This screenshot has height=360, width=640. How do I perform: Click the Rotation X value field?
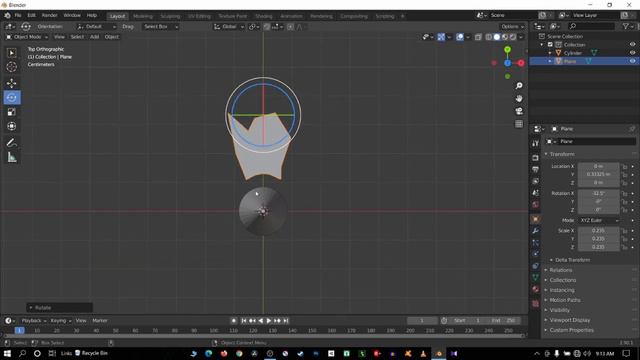point(598,193)
